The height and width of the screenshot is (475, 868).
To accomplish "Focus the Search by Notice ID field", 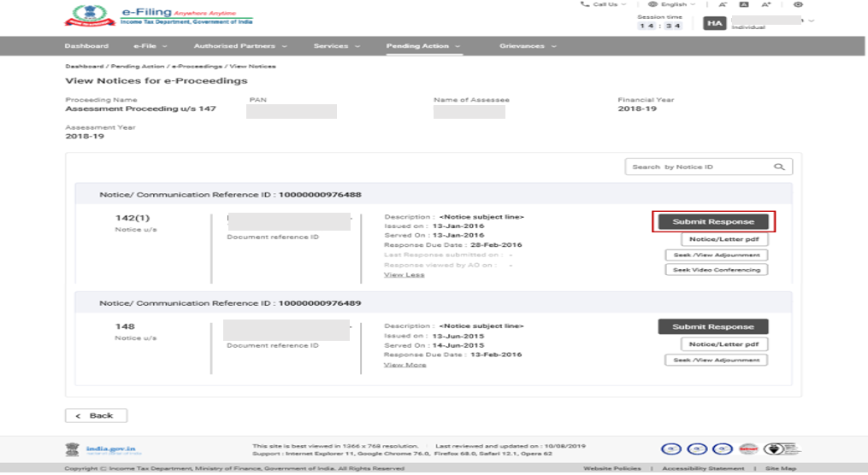I will coord(697,167).
